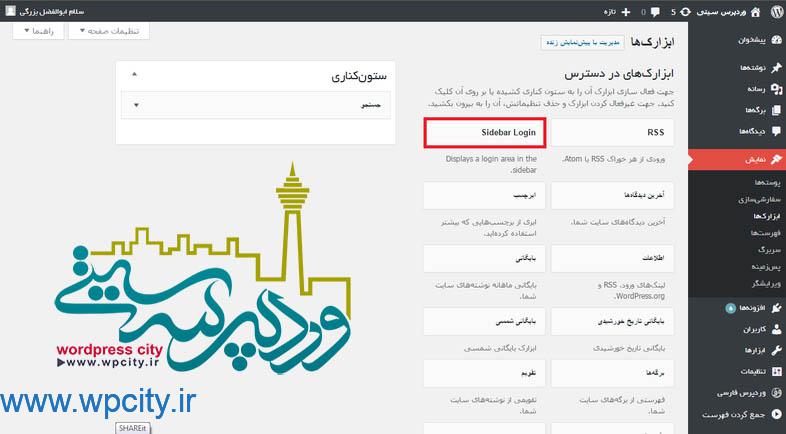Open the home icon for وردپرس سیتی site
This screenshot has width=786, height=434.
click(x=755, y=12)
